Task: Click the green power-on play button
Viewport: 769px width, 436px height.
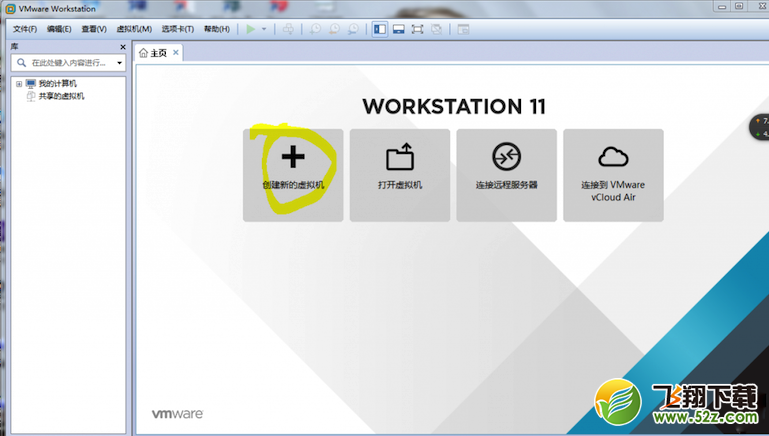Action: (251, 29)
